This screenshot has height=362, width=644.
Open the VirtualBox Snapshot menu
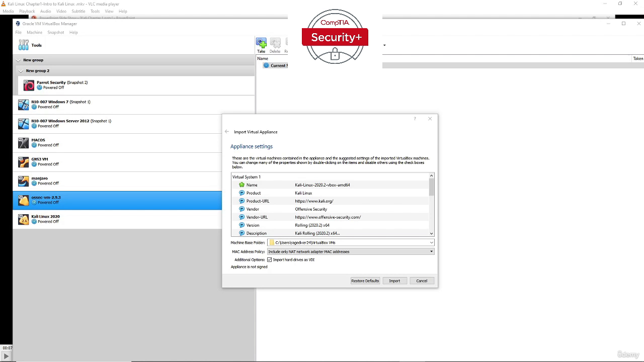pyautogui.click(x=56, y=33)
